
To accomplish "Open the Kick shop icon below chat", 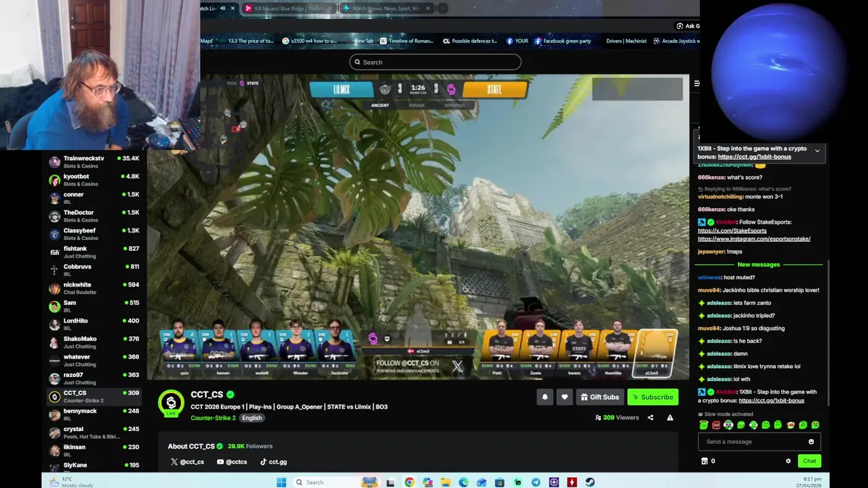I will (705, 461).
